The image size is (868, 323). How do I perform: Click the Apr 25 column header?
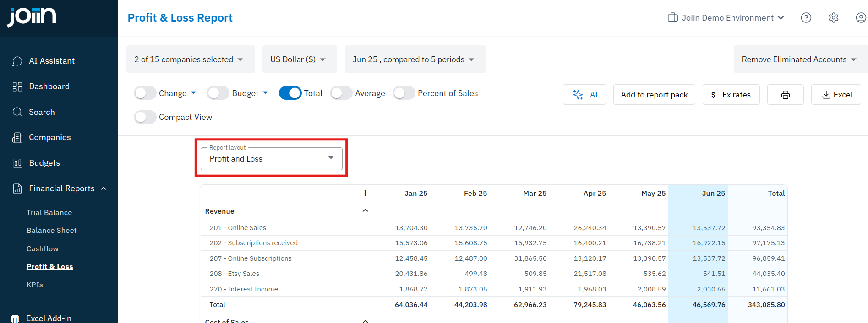(595, 193)
